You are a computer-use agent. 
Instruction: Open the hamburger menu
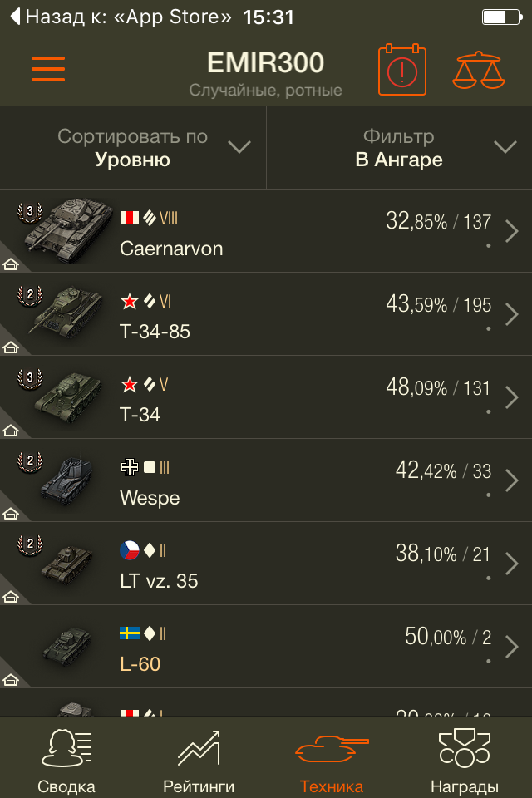[x=48, y=68]
